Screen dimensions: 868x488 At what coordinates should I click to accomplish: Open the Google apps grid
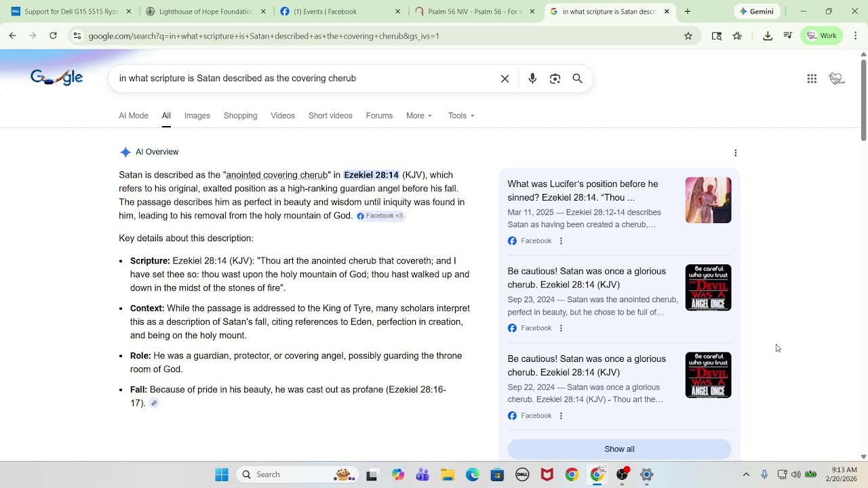coord(812,79)
